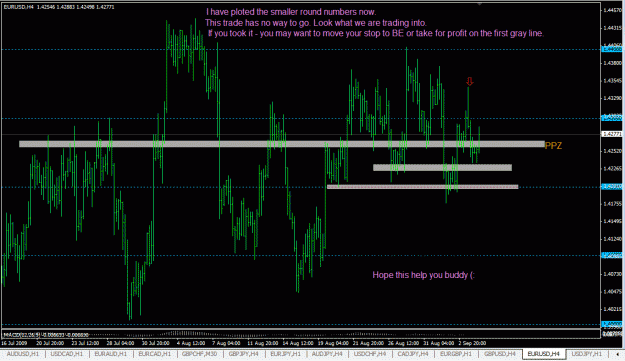Image resolution: width=625 pixels, height=361 pixels.
Task: Select the USDCHF,H4 chart tab
Action: 369,354
